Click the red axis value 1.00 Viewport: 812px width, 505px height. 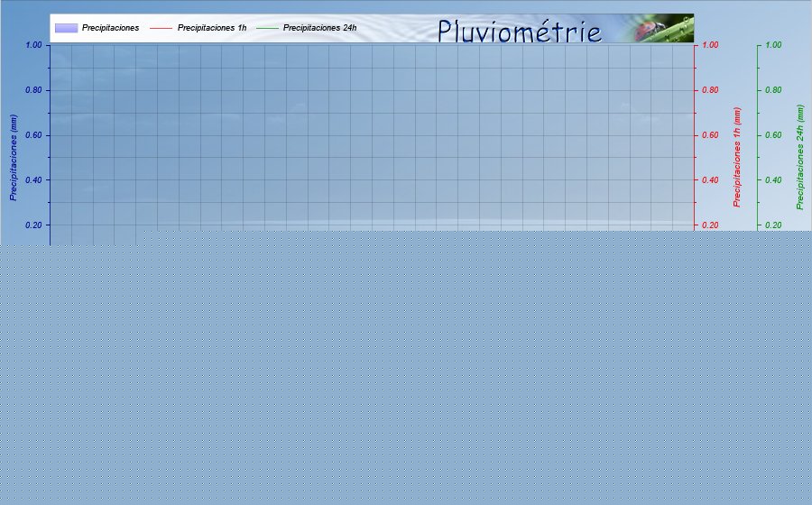click(x=710, y=45)
